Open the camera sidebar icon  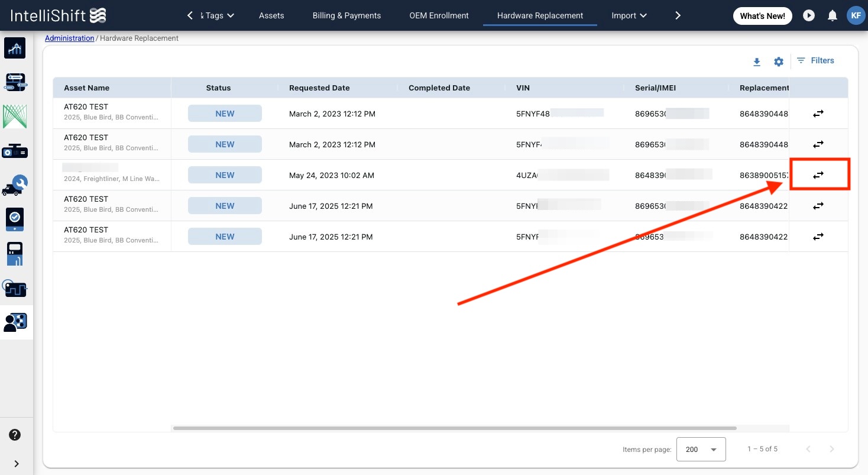[15, 151]
